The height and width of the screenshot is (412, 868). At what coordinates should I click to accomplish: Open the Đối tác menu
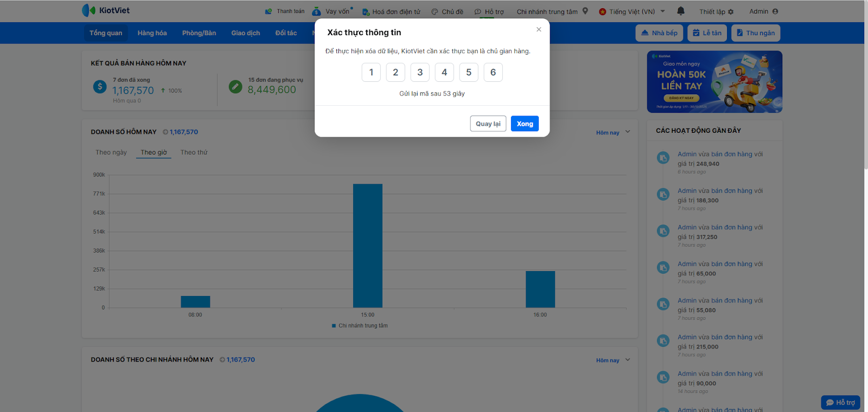(286, 33)
